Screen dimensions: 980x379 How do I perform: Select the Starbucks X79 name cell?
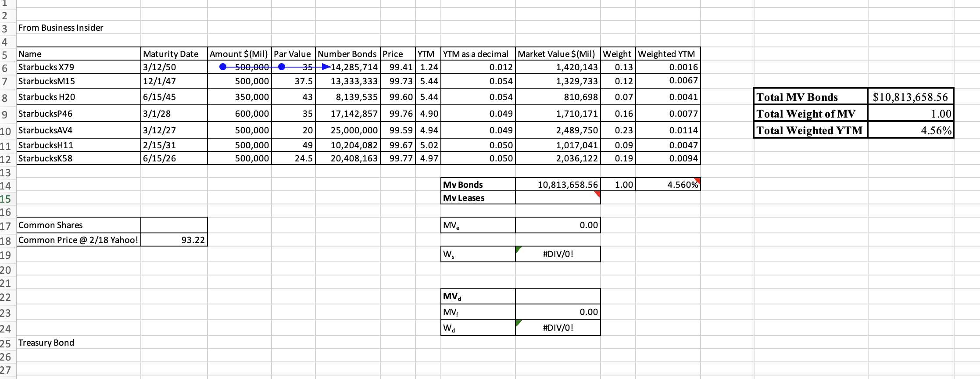[79, 67]
